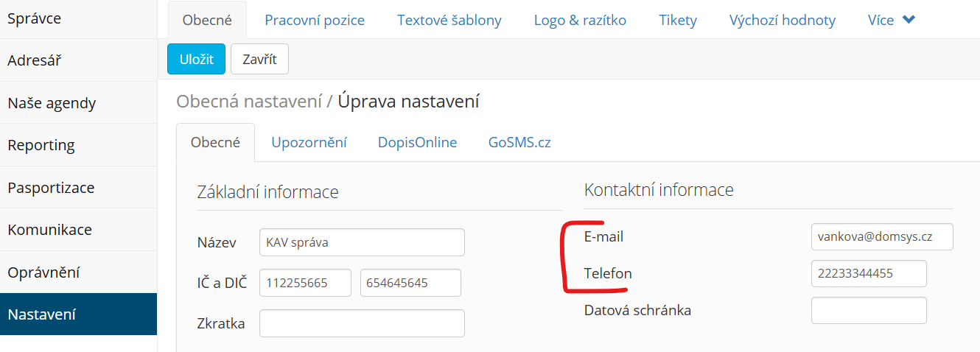Focus the E-mail input field
The width and height of the screenshot is (980, 352).
(882, 237)
